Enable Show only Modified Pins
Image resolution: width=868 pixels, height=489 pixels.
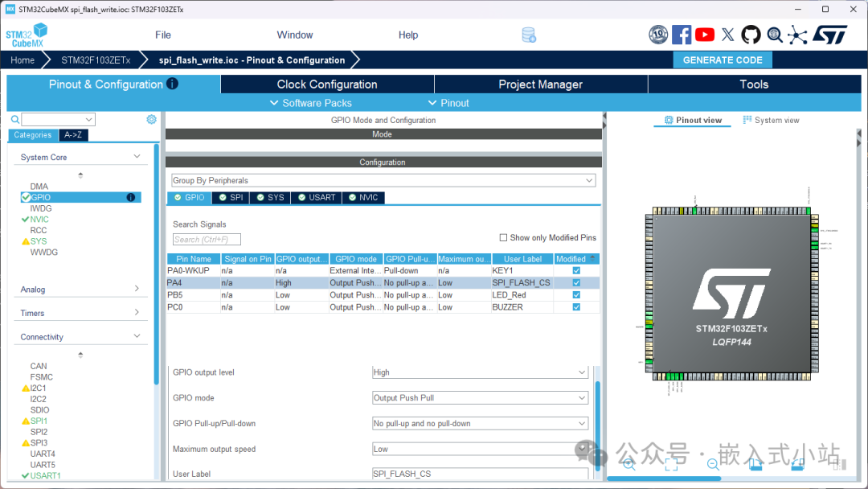tap(503, 237)
